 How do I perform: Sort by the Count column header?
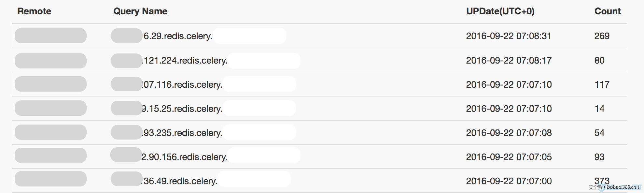[607, 11]
